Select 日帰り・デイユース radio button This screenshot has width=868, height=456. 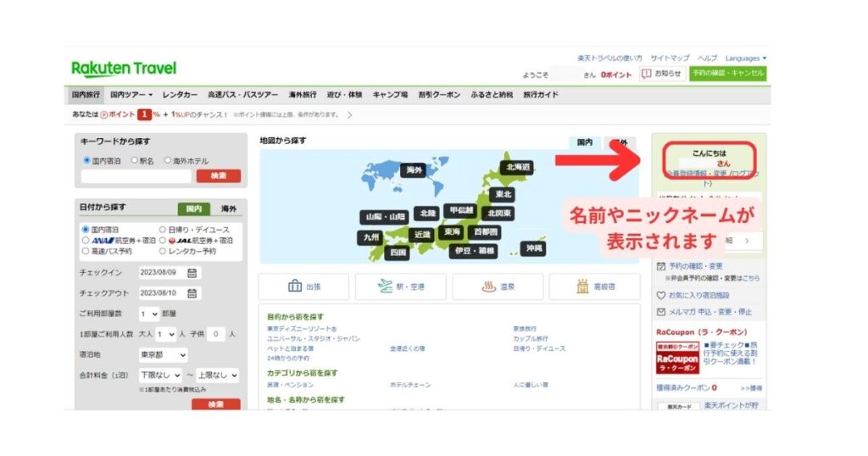[x=162, y=229]
